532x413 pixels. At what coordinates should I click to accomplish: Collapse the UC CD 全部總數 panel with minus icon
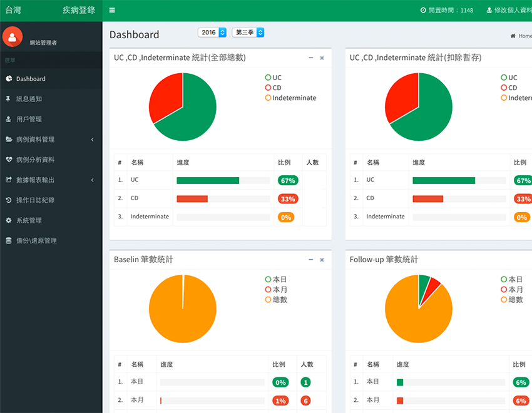tap(311, 58)
